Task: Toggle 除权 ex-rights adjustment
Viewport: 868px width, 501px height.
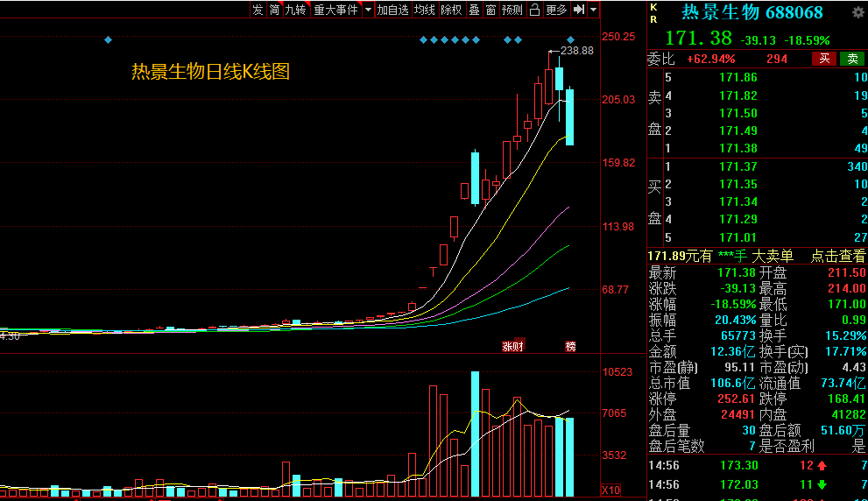Action: (451, 10)
